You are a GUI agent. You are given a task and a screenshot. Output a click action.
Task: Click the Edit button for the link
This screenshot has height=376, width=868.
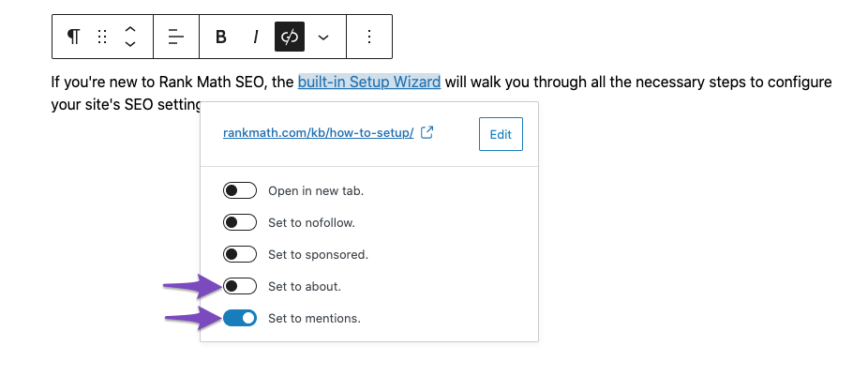click(501, 134)
